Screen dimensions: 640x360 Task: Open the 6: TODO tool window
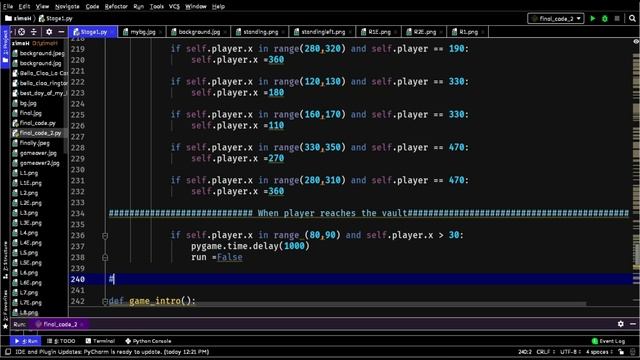61,341
